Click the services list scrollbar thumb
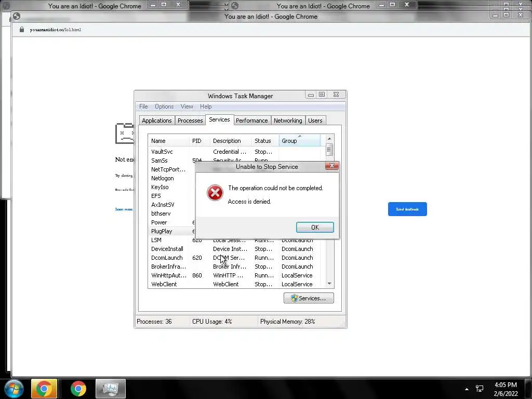This screenshot has width=532, height=399. 329,150
